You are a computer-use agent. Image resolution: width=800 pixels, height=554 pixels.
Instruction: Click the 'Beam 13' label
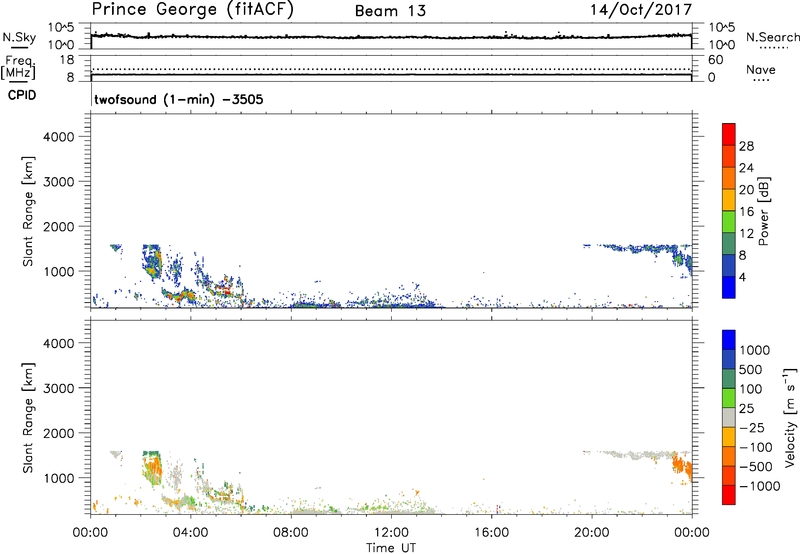(x=390, y=11)
